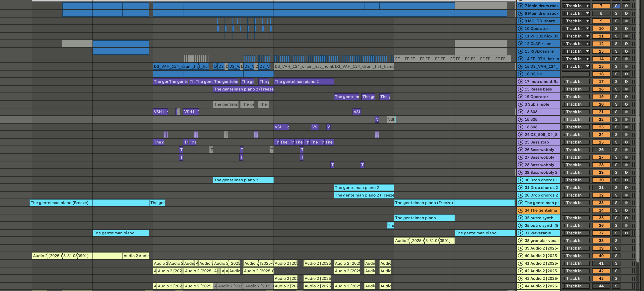
Task: Click Track In box on 28 Bass wobbly track
Action: 576,165
